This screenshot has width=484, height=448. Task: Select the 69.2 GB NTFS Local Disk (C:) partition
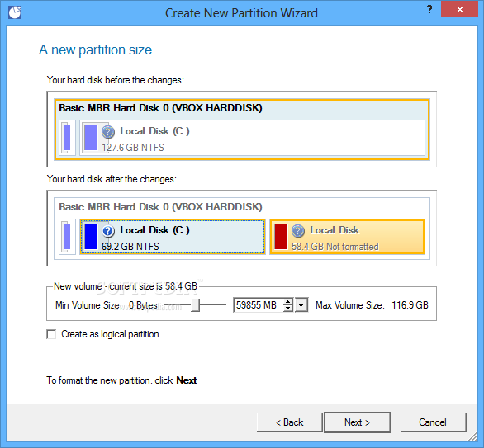[173, 237]
